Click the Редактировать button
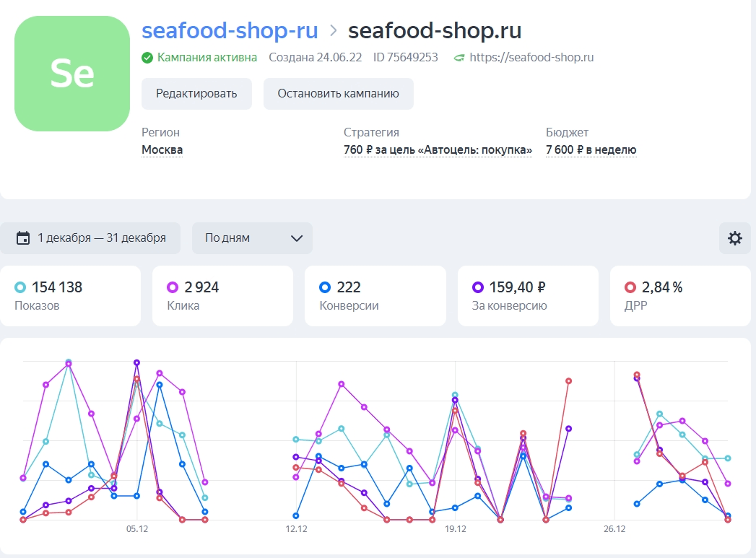 (x=196, y=94)
